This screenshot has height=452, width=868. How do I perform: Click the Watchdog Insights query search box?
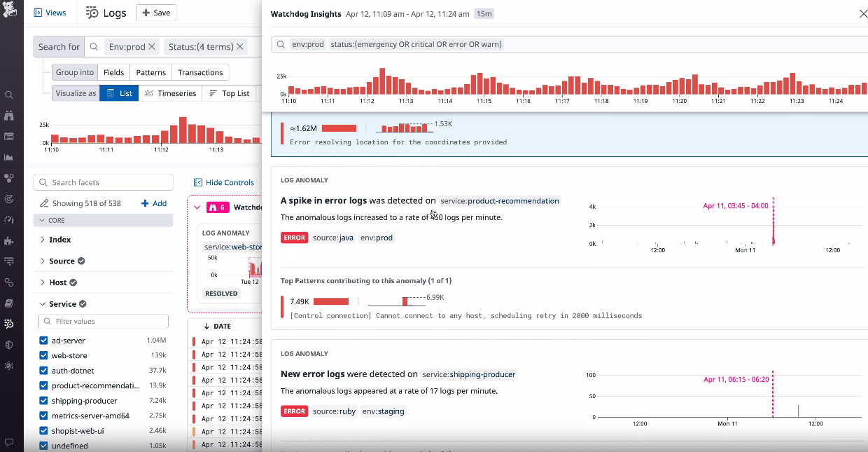(569, 44)
